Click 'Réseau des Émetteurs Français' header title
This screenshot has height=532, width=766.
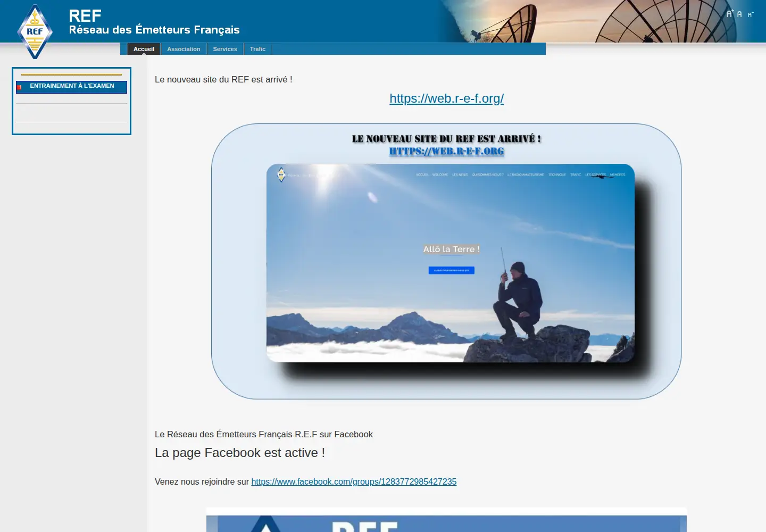tap(154, 30)
